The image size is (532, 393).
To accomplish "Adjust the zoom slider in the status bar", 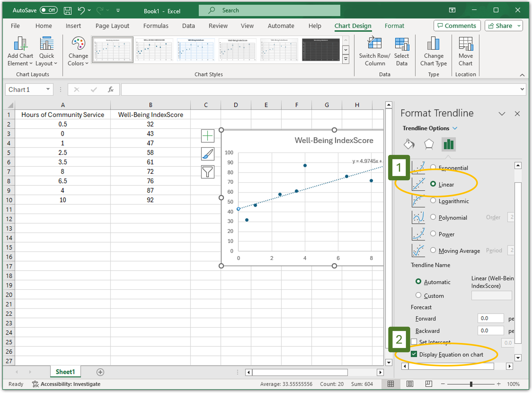I will tap(471, 384).
